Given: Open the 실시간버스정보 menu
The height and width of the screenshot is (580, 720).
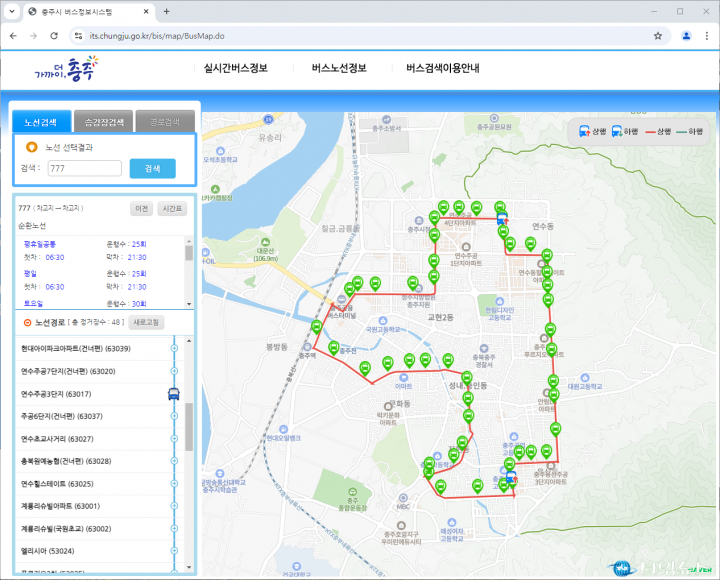Looking at the screenshot, I should tap(235, 68).
